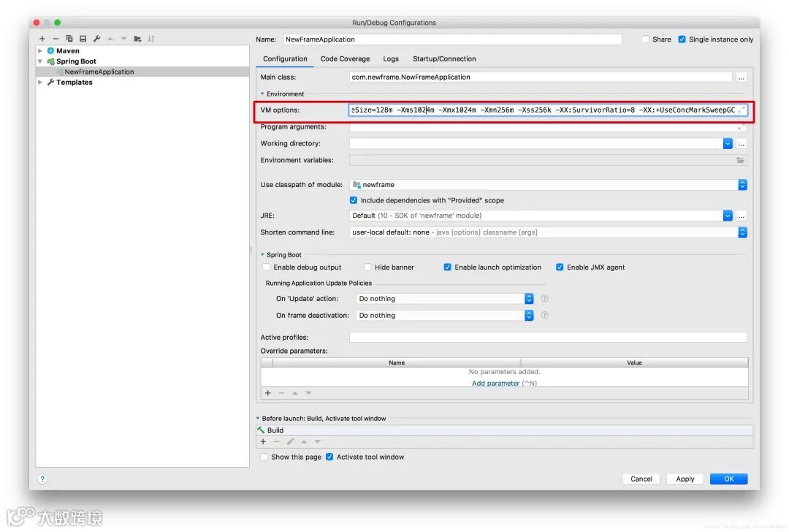
Task: Open the JRE dropdown list
Action: (728, 216)
